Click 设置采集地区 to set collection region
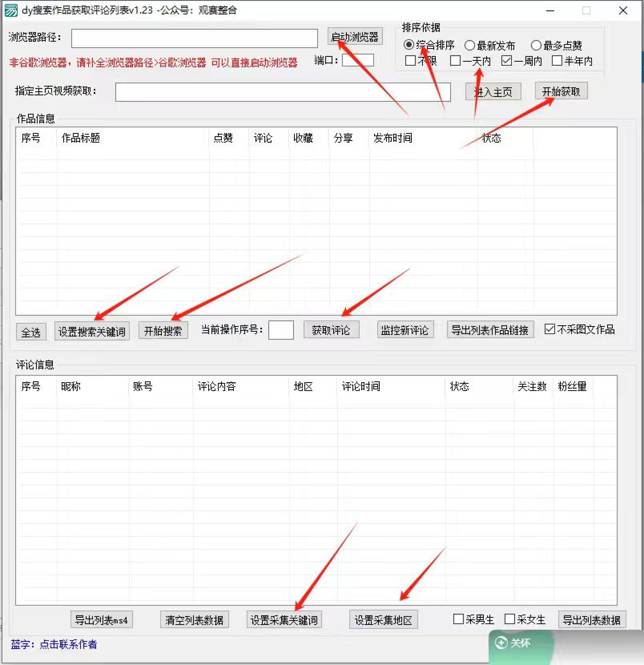Screen dimensions: 644x665 pos(384,619)
